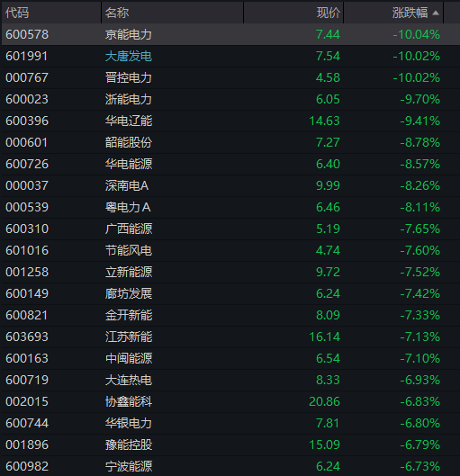Click 节能风电 price 4.74
This screenshot has width=460, height=476.
click(x=328, y=250)
